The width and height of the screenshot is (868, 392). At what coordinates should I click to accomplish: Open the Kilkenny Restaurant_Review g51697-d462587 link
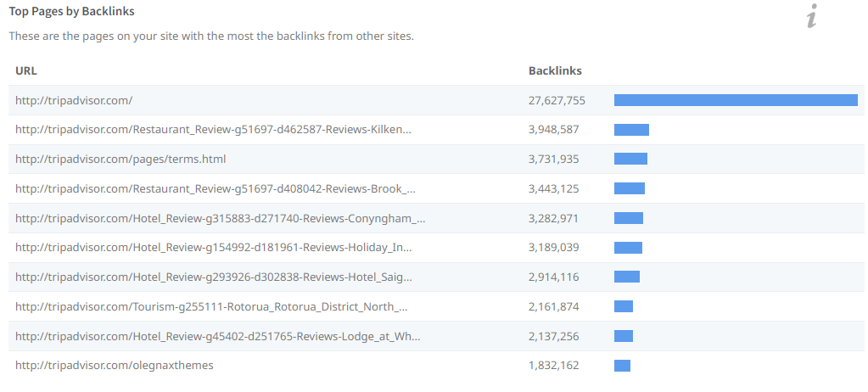(x=216, y=130)
